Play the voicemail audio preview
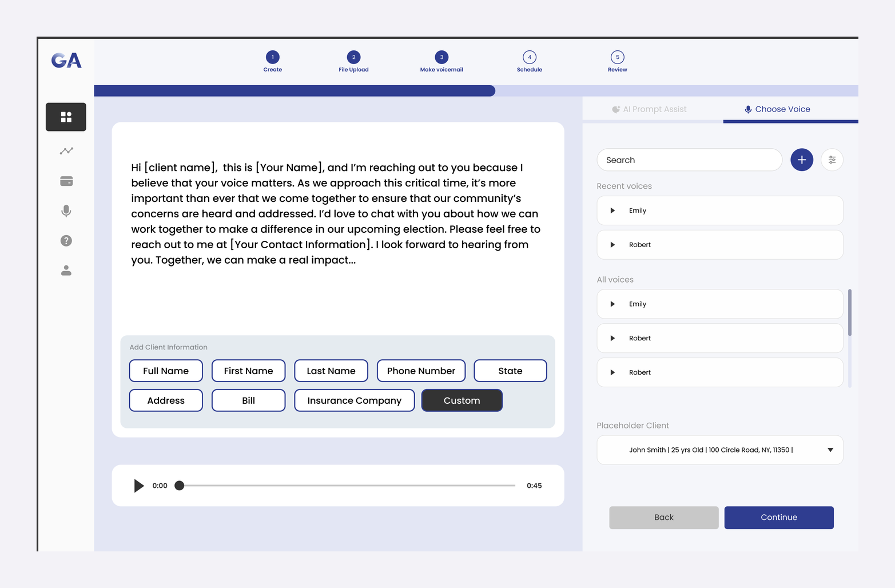This screenshot has width=895, height=588. tap(138, 486)
